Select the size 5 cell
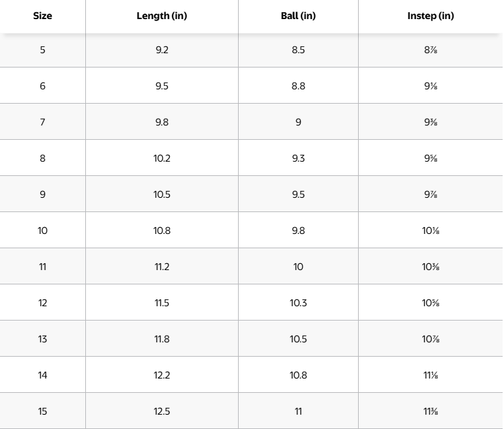 point(42,50)
